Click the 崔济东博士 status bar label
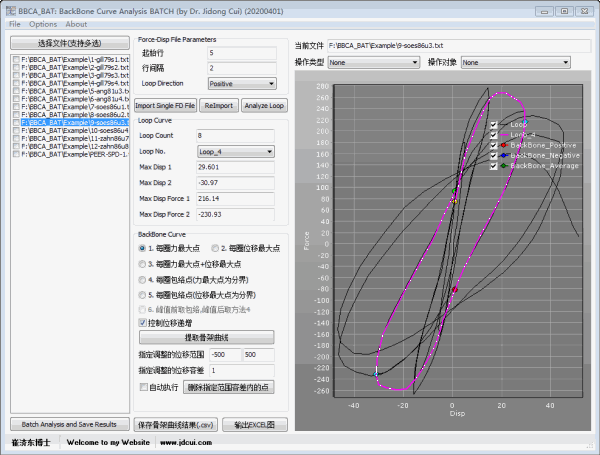The height and width of the screenshot is (455, 600). pos(31,442)
